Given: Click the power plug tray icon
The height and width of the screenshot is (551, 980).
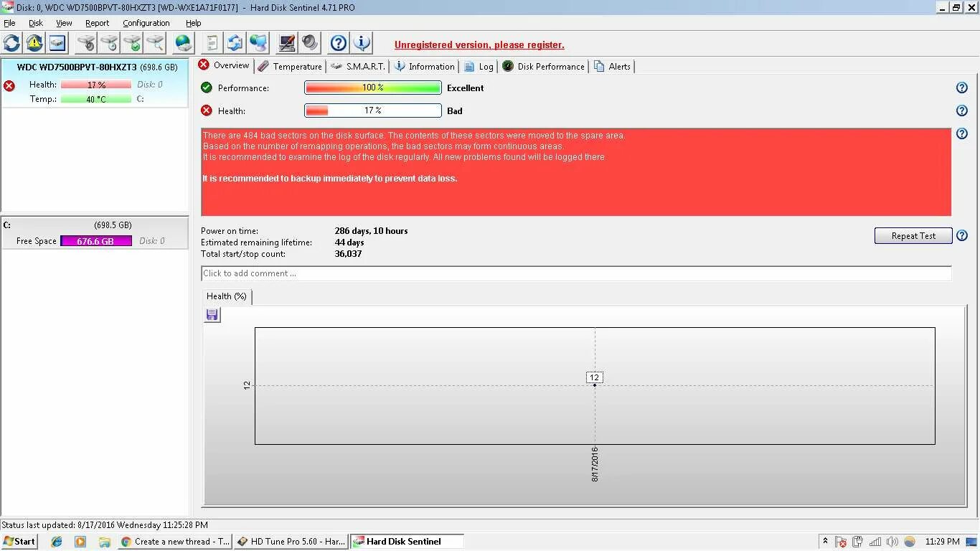Looking at the screenshot, I should click(x=857, y=542).
